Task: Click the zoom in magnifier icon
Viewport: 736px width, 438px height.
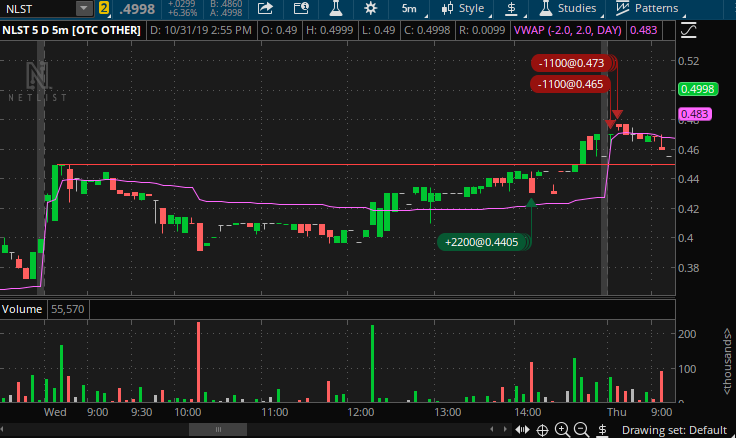Action: [x=562, y=430]
